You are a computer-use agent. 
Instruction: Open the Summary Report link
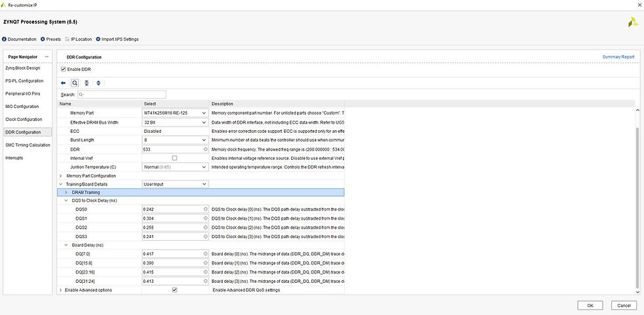tap(618, 57)
